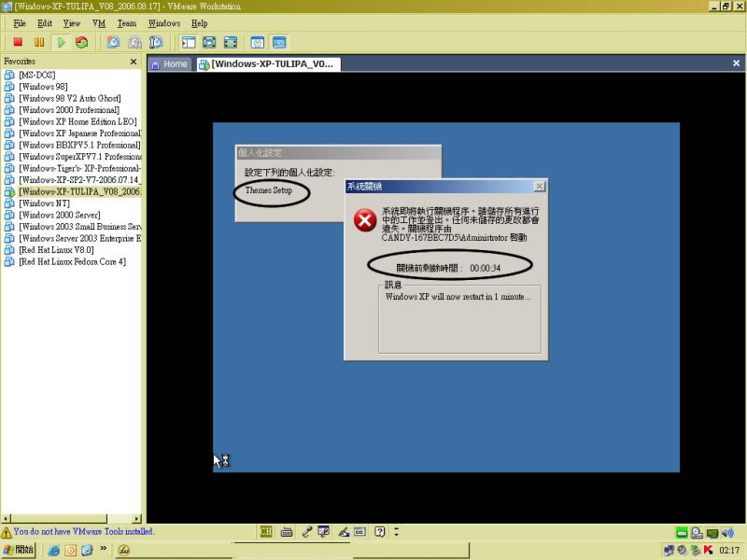Open the Team menu
This screenshot has height=560, width=747.
[x=127, y=23]
